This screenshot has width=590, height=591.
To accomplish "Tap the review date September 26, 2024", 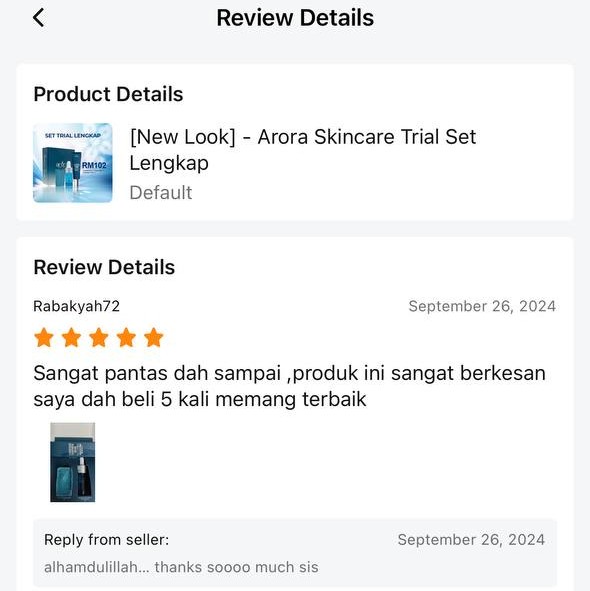I will tap(482, 306).
